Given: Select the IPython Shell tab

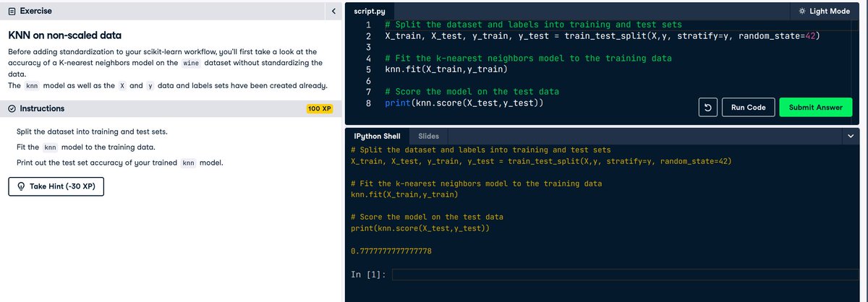Looking at the screenshot, I should pos(377,136).
